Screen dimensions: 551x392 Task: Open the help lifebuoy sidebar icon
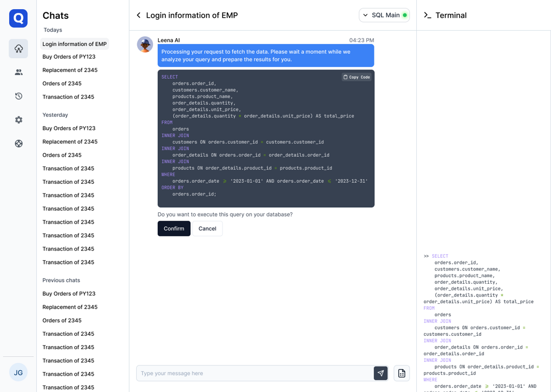[x=18, y=143]
